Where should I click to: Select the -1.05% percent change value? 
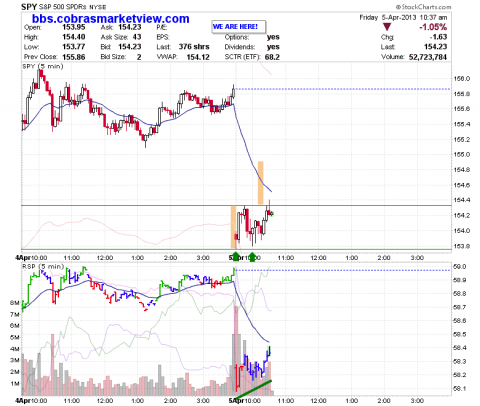pyautogui.click(x=433, y=27)
